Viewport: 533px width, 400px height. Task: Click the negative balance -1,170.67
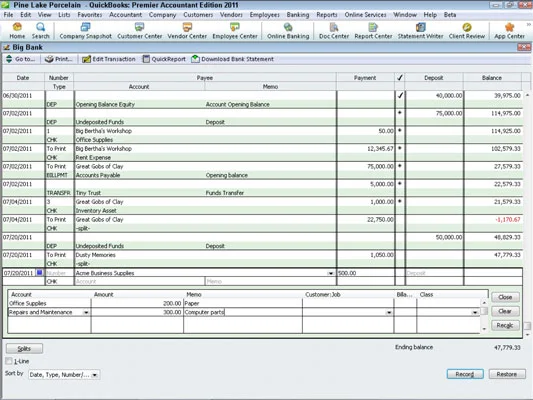coord(508,220)
